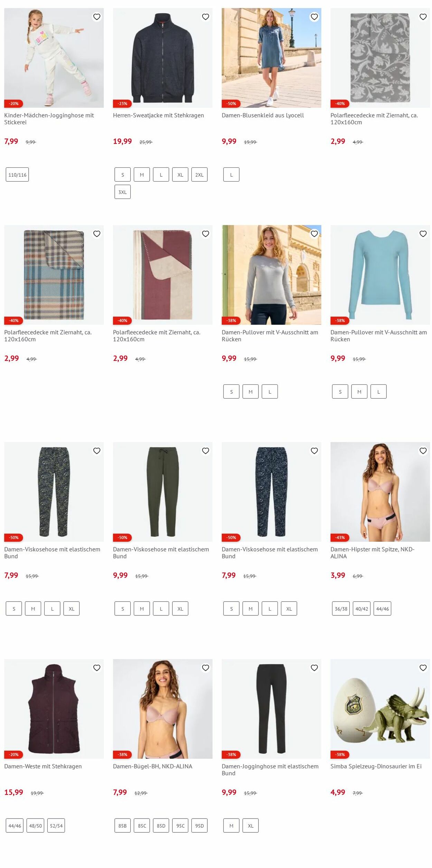Viewport: 432px width, 868px height.
Task: Add Herren-Sweatjacke to wishlist via heart
Action: coord(206,17)
